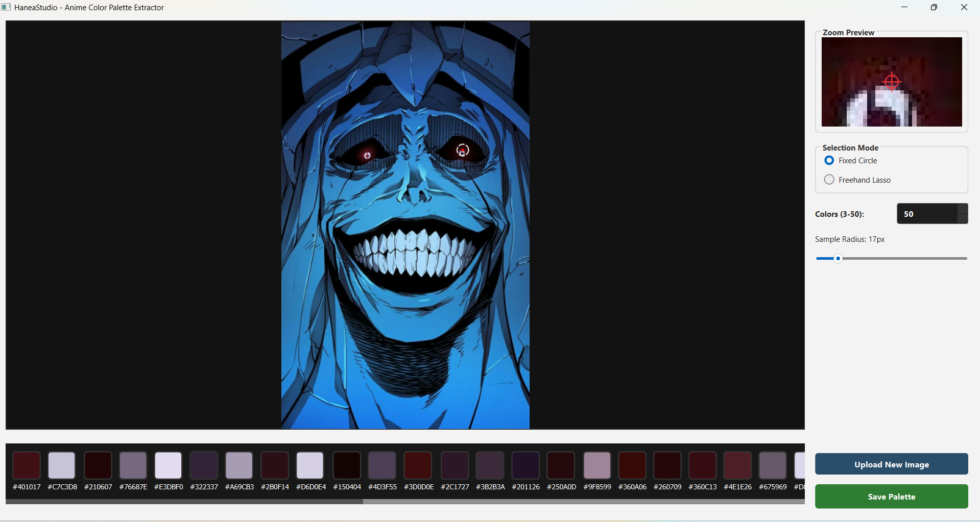Viewport: 980px width, 522px height.
Task: Click the #E3DBF0 color swatch
Action: click(x=169, y=465)
